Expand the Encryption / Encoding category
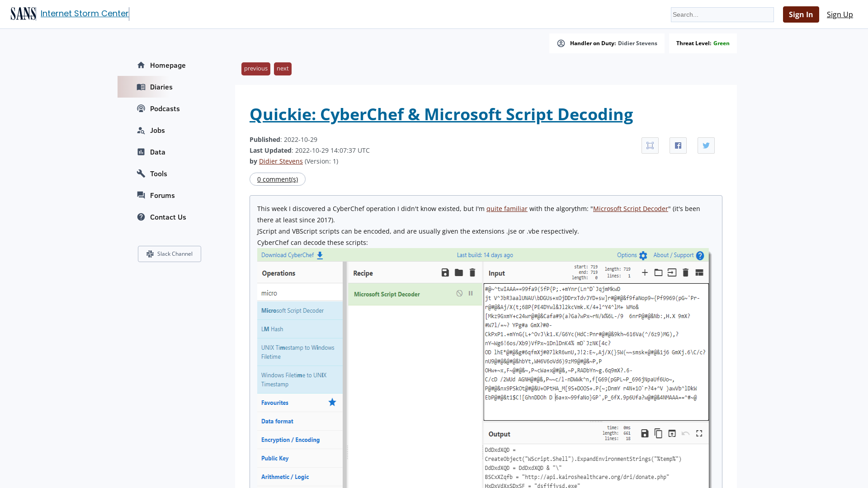The image size is (868, 488). (x=290, y=439)
